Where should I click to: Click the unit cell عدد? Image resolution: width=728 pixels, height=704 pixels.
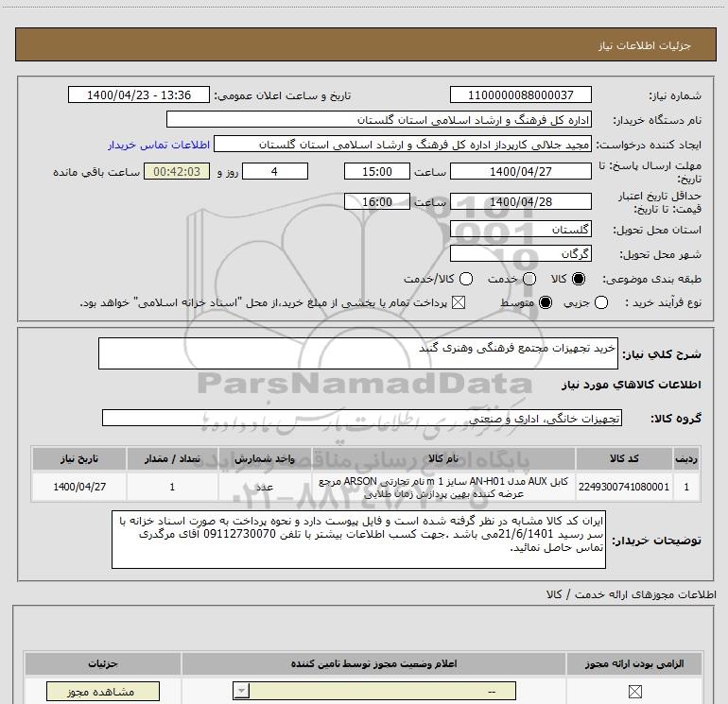(264, 487)
